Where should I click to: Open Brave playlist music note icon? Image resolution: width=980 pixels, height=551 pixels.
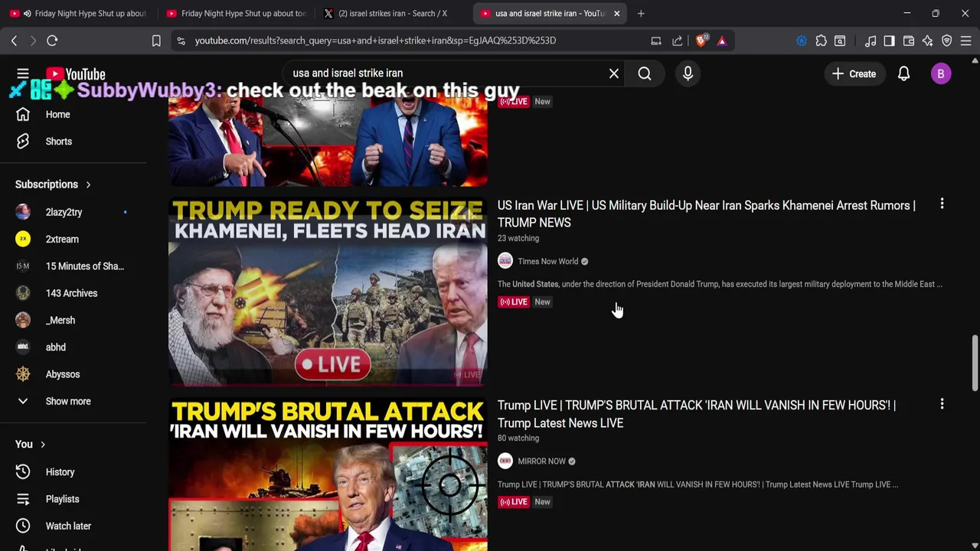click(x=871, y=41)
